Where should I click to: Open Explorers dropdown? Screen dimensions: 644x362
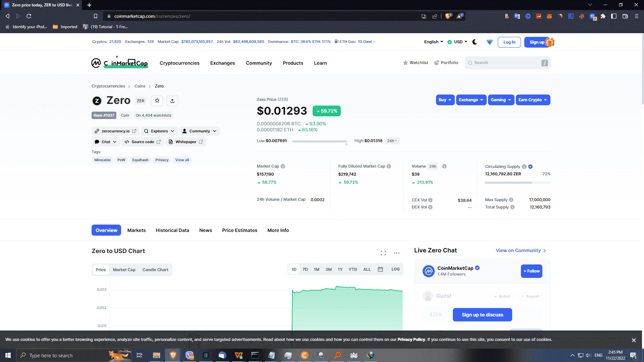[x=159, y=131]
